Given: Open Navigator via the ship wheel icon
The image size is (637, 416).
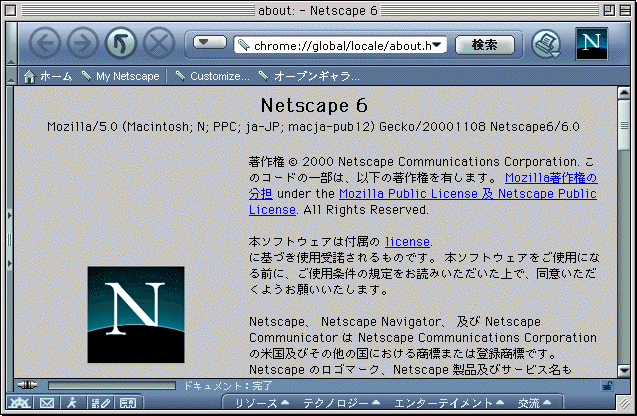Looking at the screenshot, I should click(19, 403).
